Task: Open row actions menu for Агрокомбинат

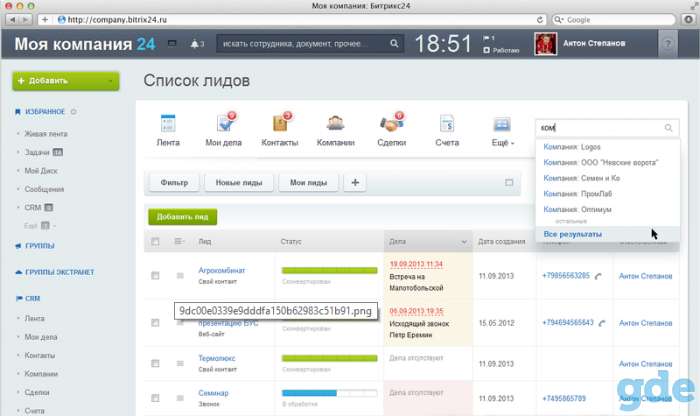Action: click(180, 275)
